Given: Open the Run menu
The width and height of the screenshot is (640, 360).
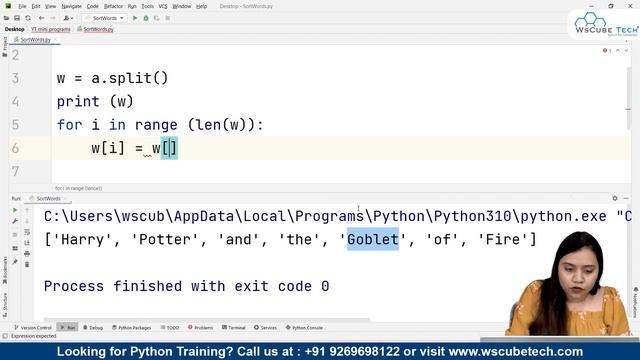Looking at the screenshot, I should point(132,6).
